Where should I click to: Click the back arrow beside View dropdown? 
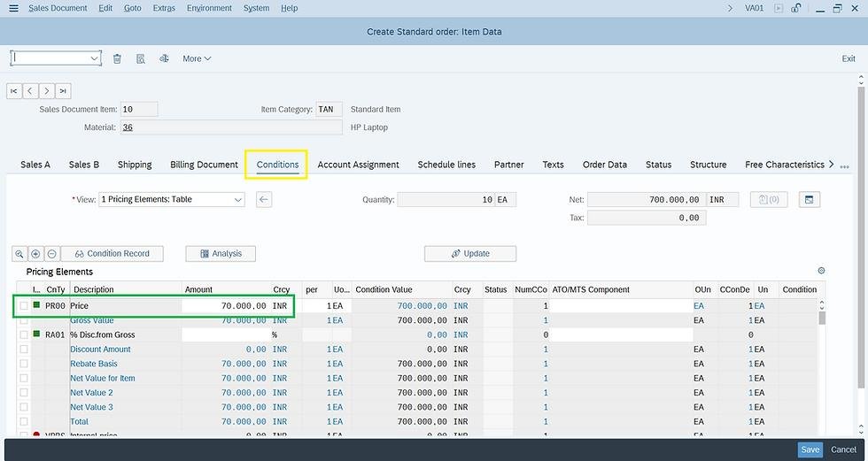pos(264,200)
